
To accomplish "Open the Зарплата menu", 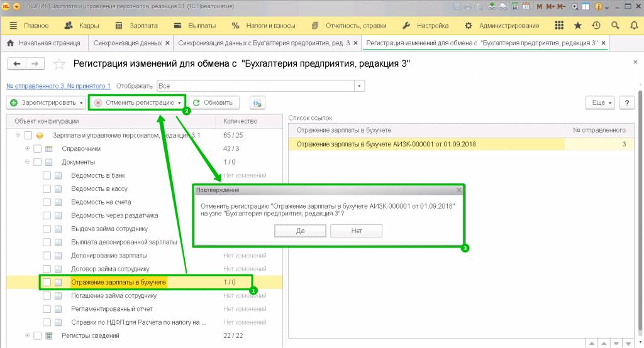I will 136,26.
